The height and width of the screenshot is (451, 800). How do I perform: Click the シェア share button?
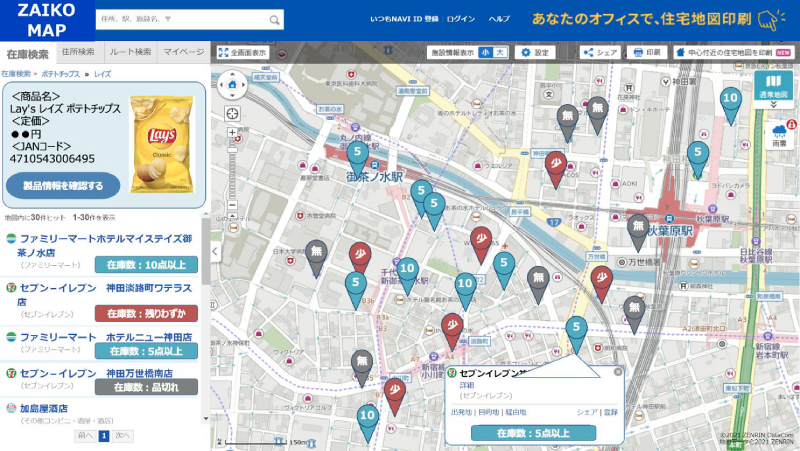click(601, 52)
